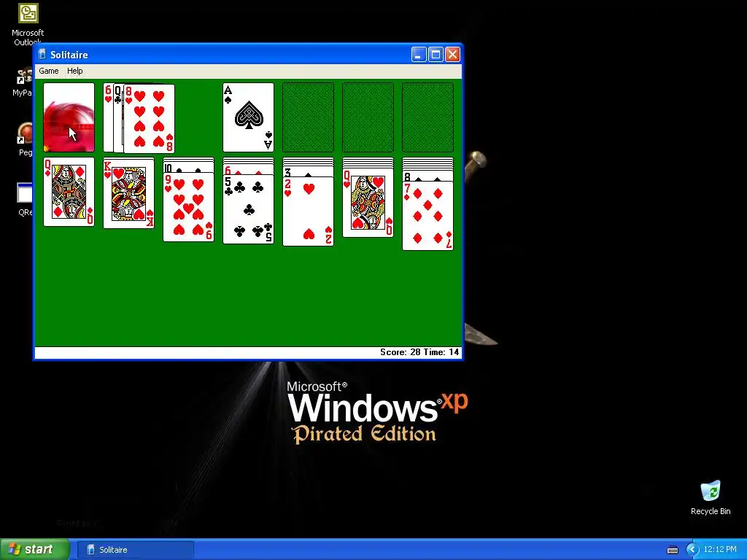The image size is (747, 560).
Task: Click the 3 of spades behind the 2
Action: point(309,172)
